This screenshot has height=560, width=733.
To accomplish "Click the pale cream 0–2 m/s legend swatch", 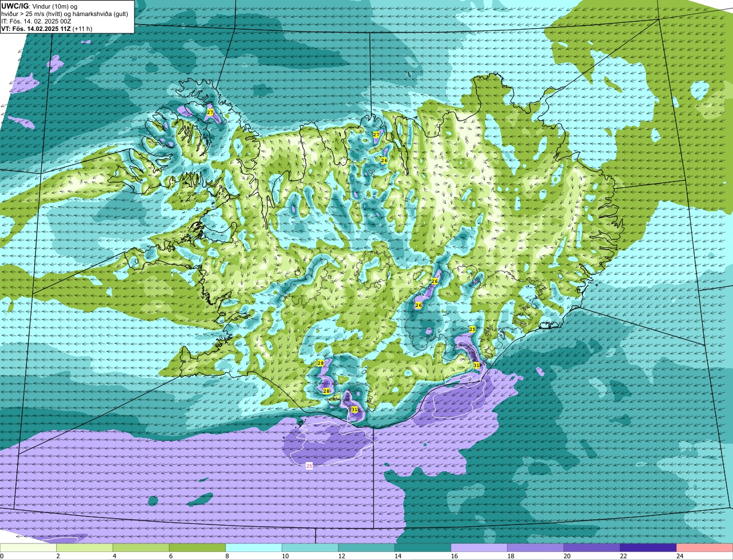I will [29, 548].
